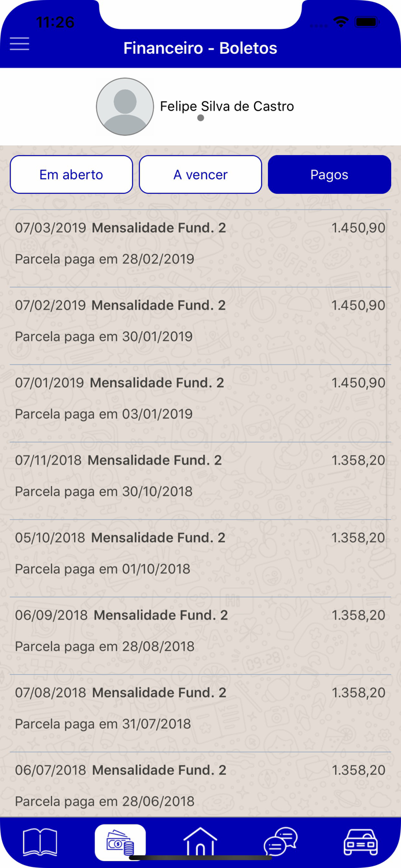The width and height of the screenshot is (401, 868).
Task: Click the Wi-Fi status icon
Action: (x=341, y=23)
